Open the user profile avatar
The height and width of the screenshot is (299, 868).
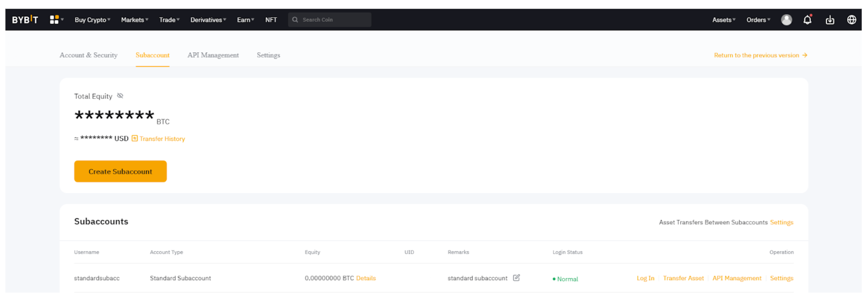coord(786,20)
